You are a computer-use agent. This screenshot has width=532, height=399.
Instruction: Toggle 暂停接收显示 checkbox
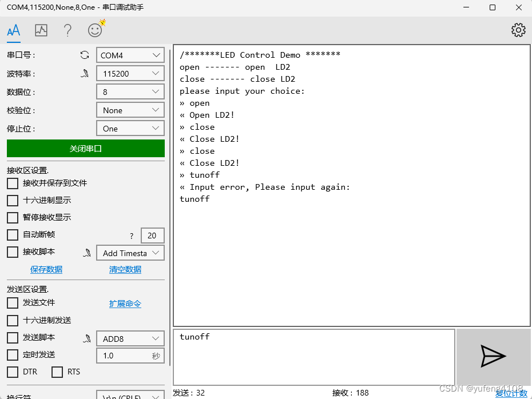[13, 217]
